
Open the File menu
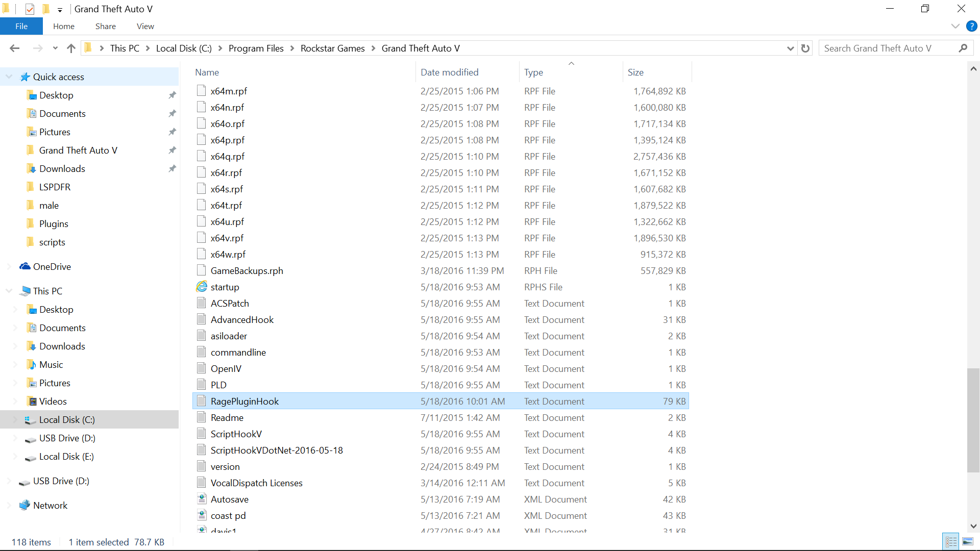point(21,27)
